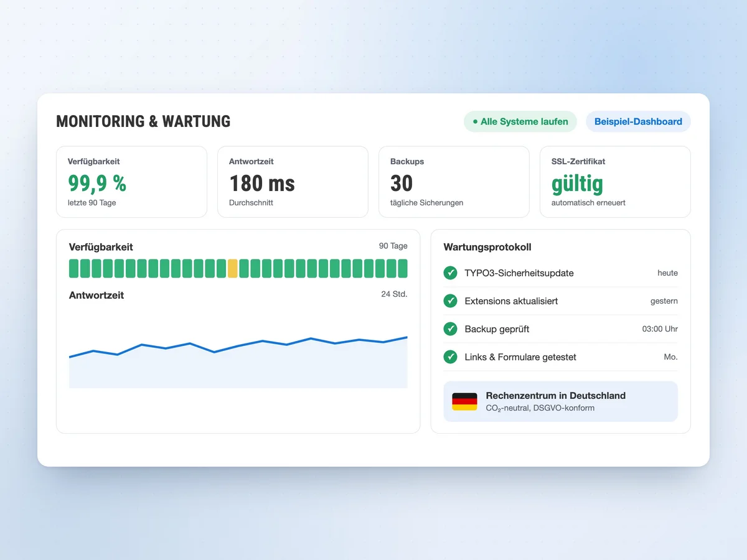Click the gestern timestamp

pos(664,301)
